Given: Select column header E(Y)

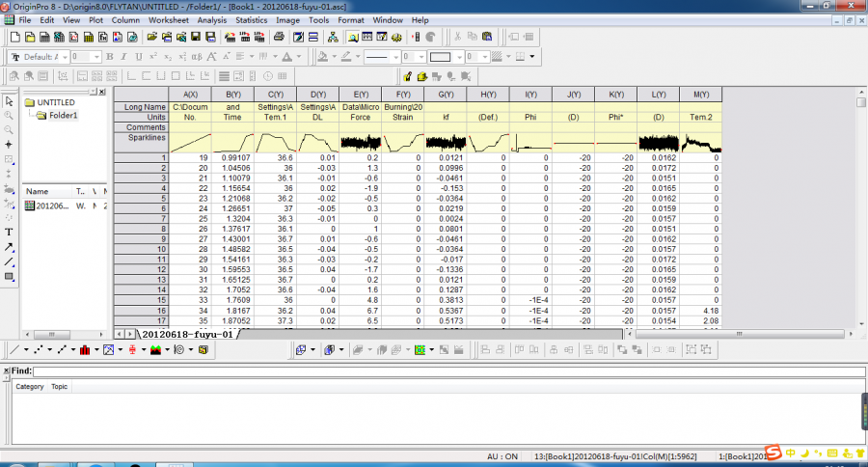Looking at the screenshot, I should pyautogui.click(x=362, y=94).
